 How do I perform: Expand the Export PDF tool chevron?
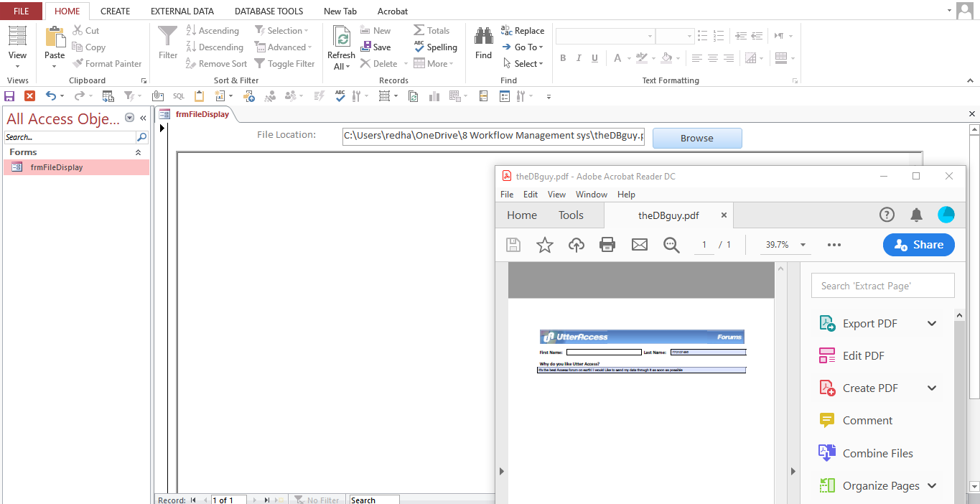coord(932,324)
